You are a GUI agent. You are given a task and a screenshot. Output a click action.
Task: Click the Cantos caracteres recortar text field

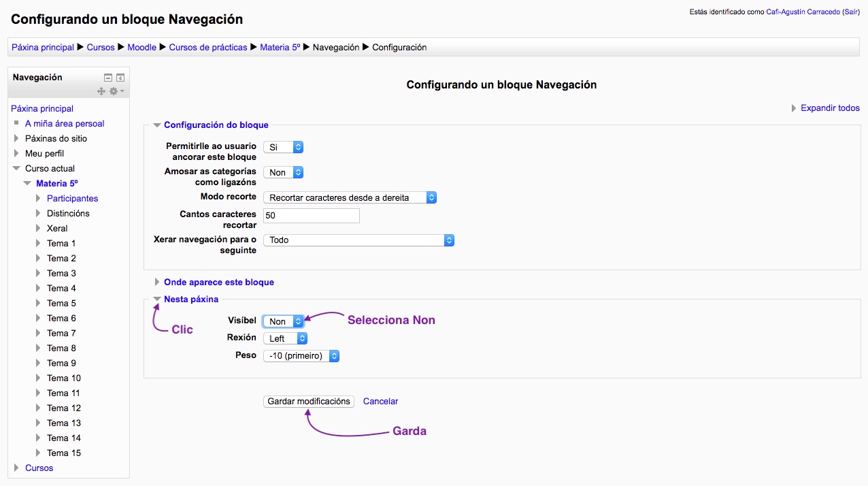311,216
